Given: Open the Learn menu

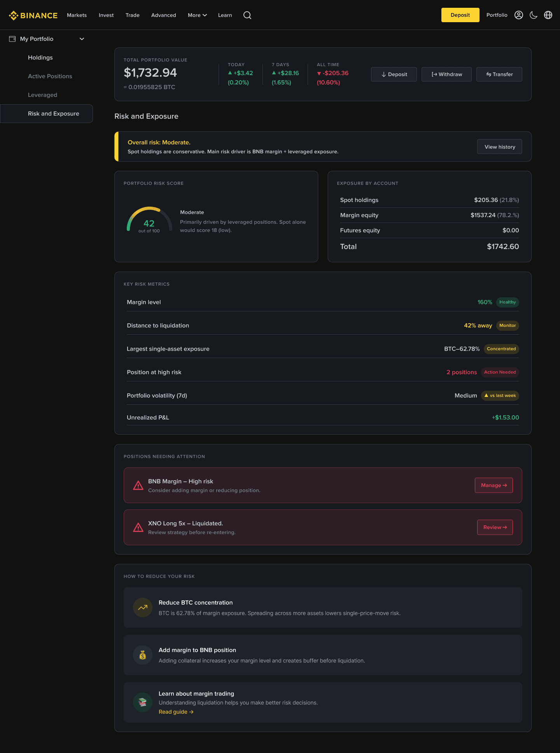Looking at the screenshot, I should point(225,15).
